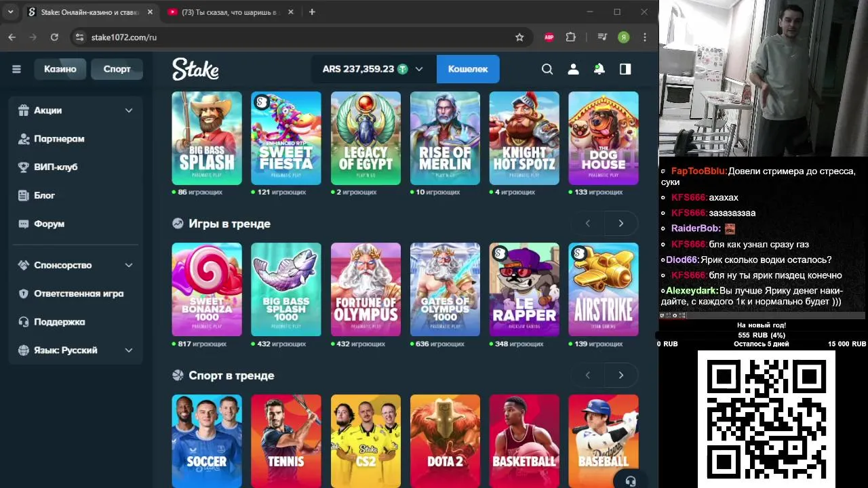
Task: Reload the current page
Action: pos(54,37)
